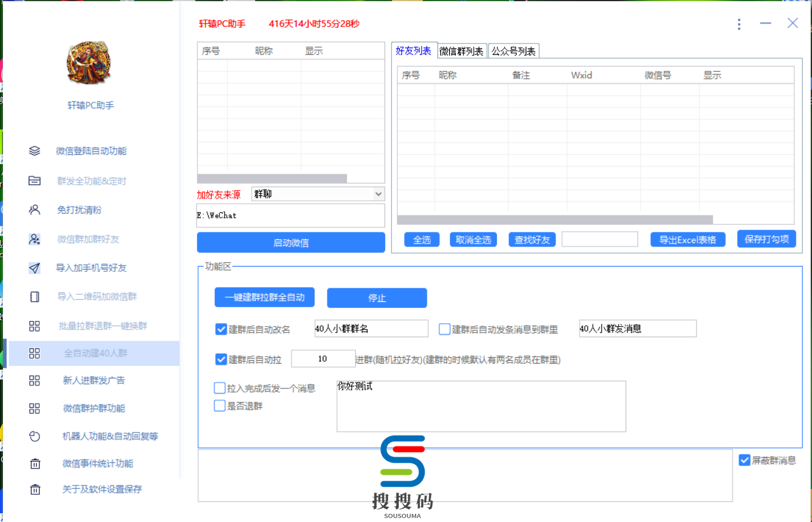The width and height of the screenshot is (812, 522).
Task: Click 一键建群拉群全自动 button
Action: (265, 297)
